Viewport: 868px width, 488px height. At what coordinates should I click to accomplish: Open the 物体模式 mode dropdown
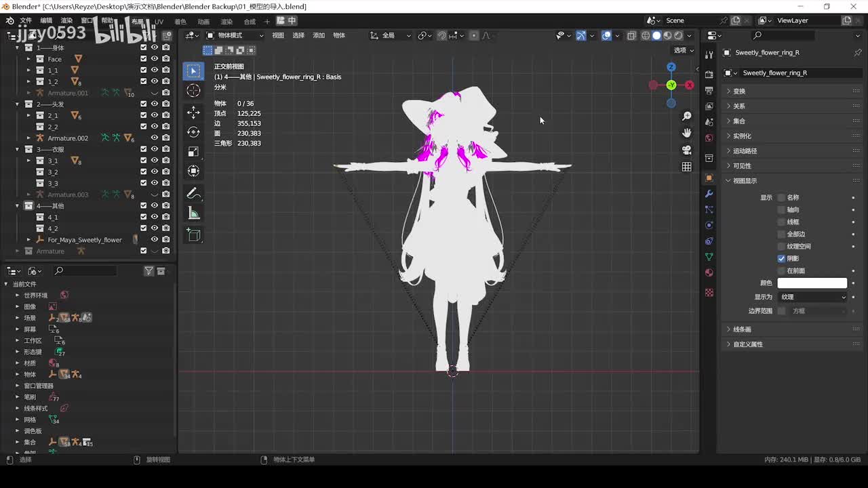pyautogui.click(x=235, y=36)
